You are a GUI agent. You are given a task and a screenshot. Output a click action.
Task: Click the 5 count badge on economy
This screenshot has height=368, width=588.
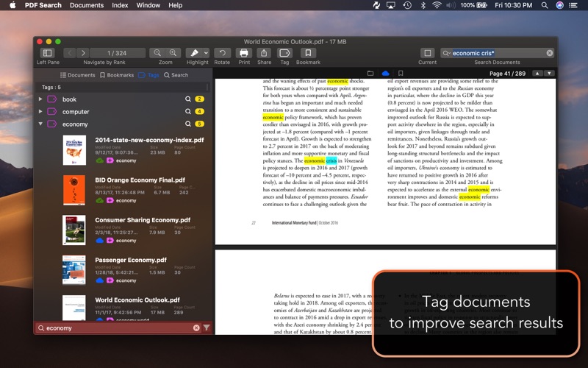199,124
